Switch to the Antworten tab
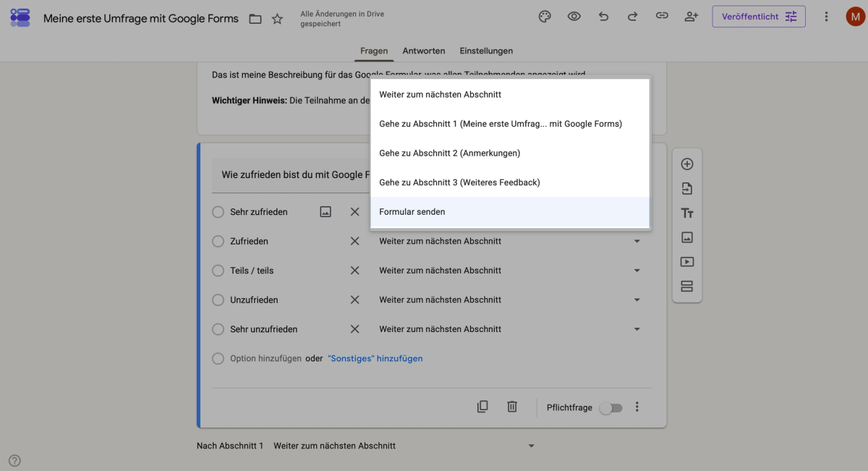 pos(424,51)
